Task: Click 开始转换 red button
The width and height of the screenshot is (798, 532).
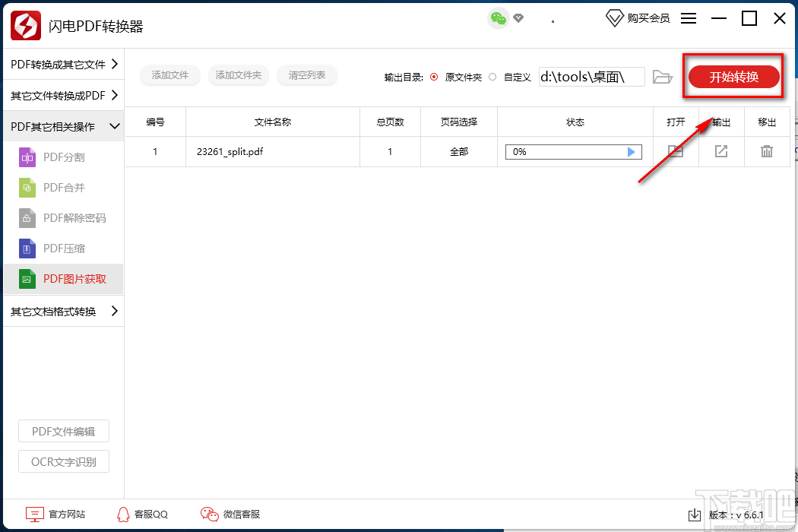Action: click(734, 77)
